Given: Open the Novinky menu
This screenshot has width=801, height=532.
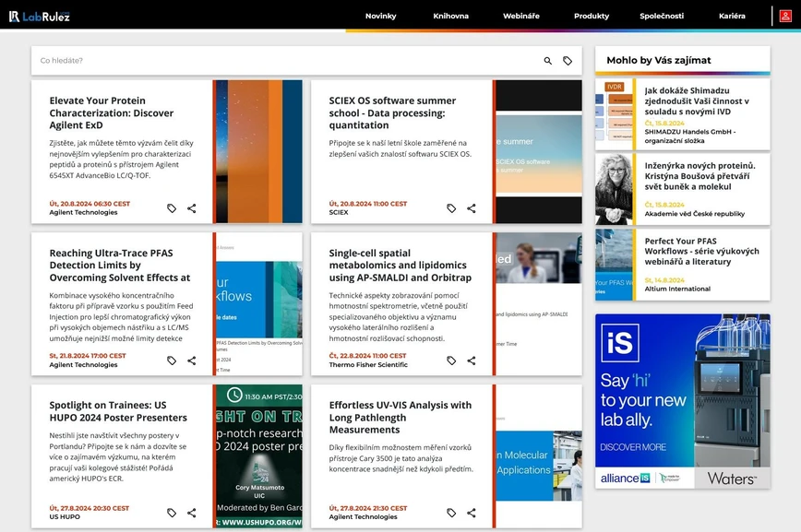Looking at the screenshot, I should click(380, 16).
